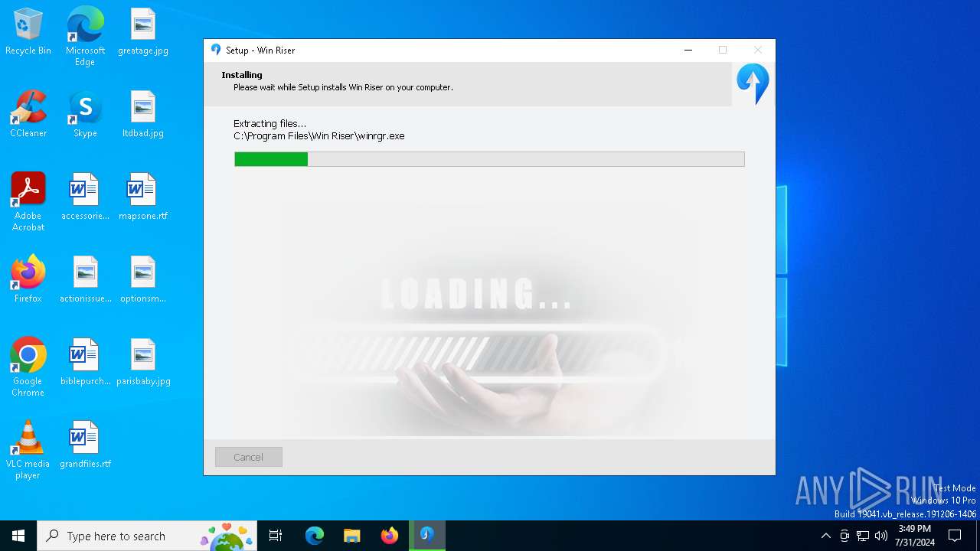
Task: Select the grandfiles.rtf document icon
Action: (85, 445)
